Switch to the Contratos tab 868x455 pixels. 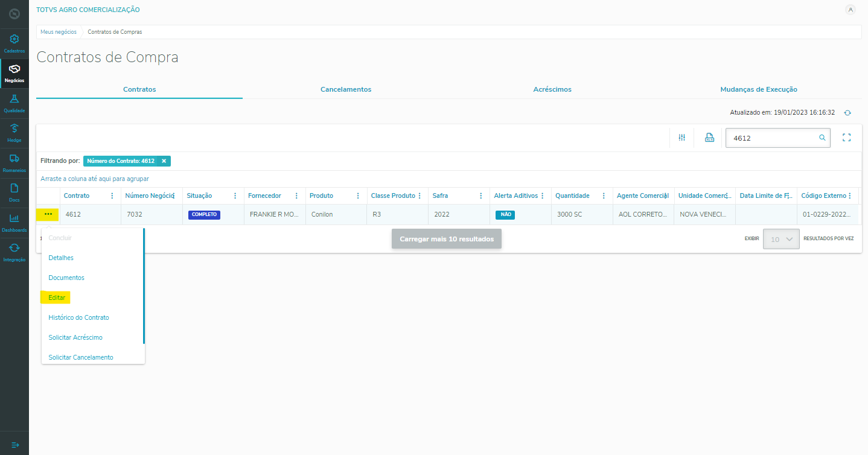(139, 89)
